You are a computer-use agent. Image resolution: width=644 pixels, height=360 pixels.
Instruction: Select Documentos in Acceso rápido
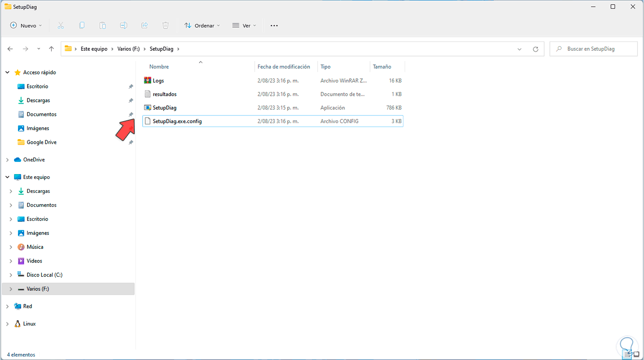click(42, 114)
